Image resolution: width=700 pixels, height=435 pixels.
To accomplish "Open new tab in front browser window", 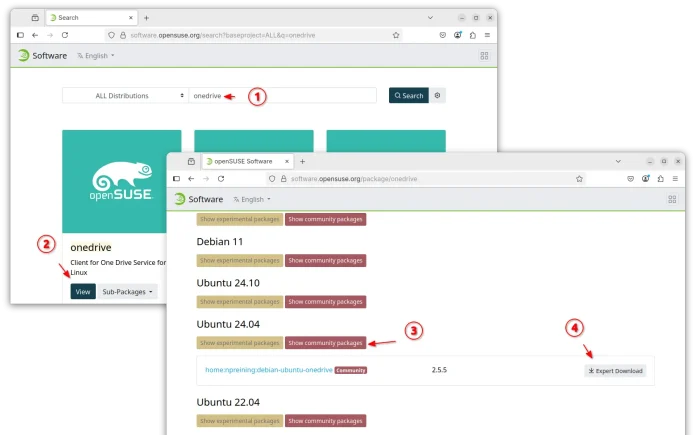I will tap(303, 161).
